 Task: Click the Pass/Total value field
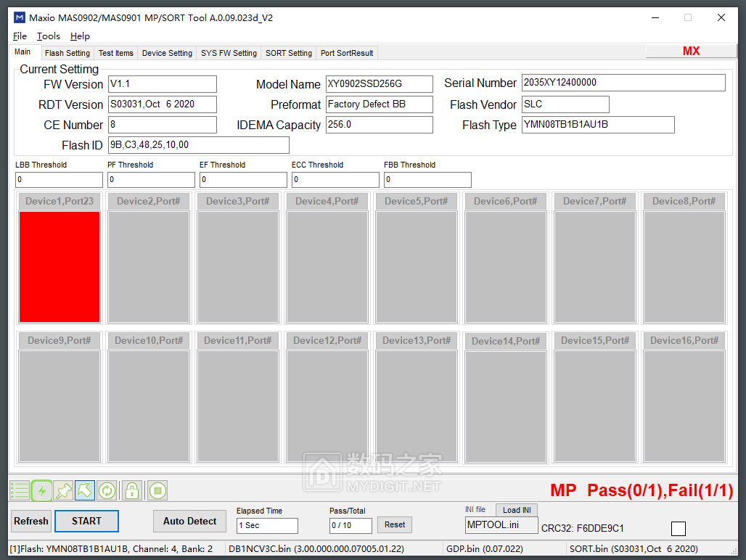[351, 525]
